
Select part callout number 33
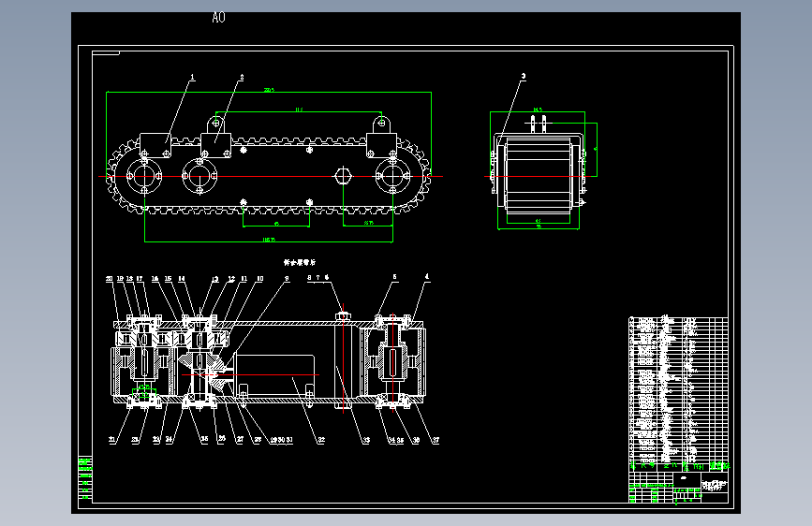[366, 441]
